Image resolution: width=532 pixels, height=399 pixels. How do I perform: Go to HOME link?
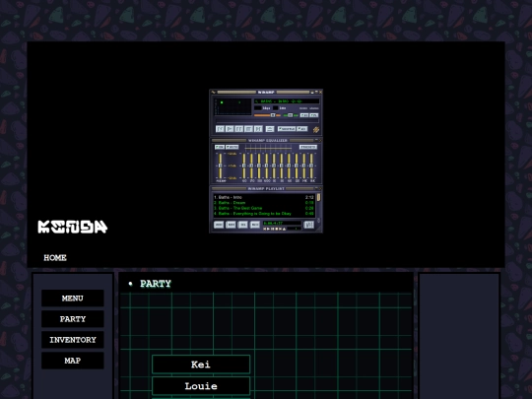55,258
